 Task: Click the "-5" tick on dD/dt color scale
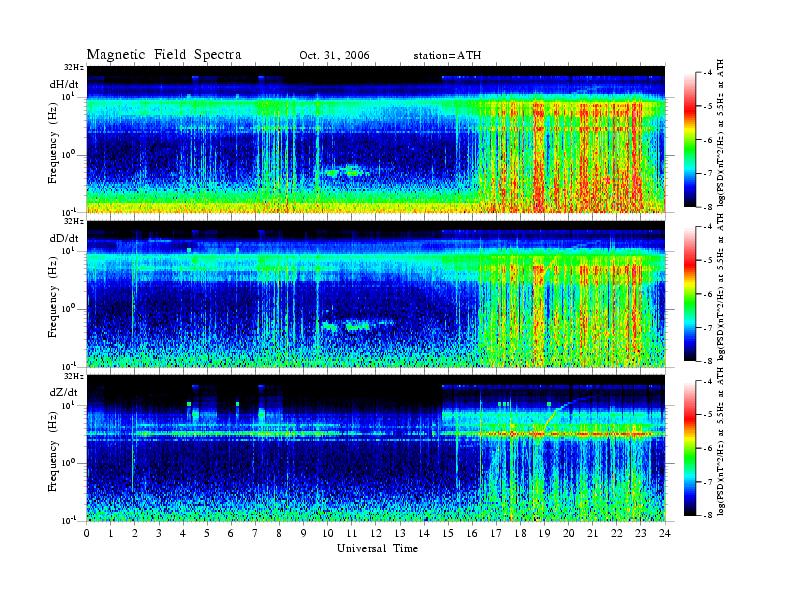709,260
